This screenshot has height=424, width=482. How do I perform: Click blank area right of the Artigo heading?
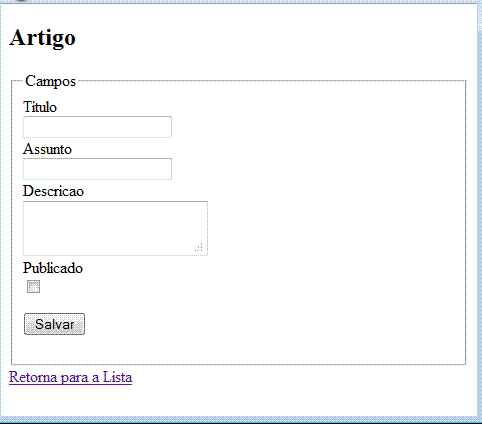click(267, 38)
